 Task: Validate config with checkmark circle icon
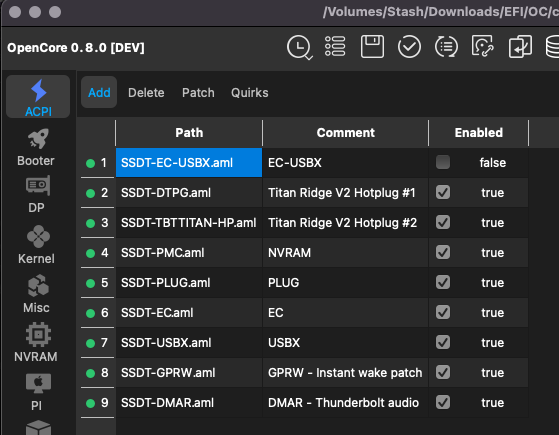point(409,46)
